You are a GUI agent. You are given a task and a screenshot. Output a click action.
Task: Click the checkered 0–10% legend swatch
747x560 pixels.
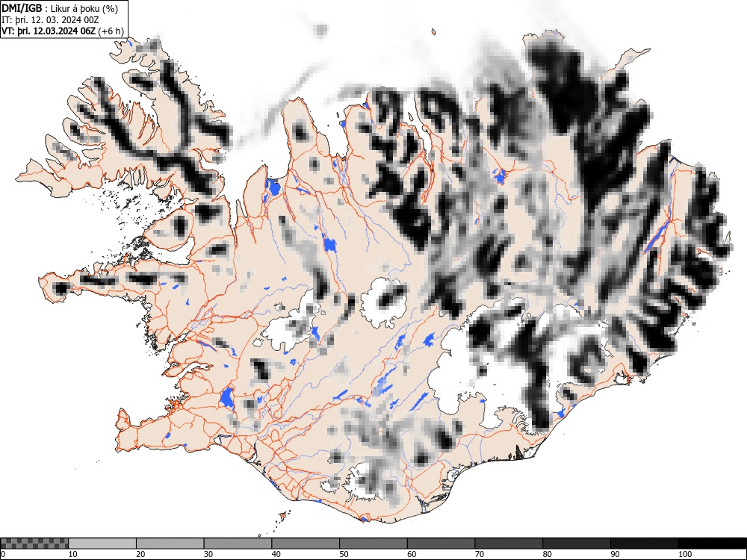34,544
